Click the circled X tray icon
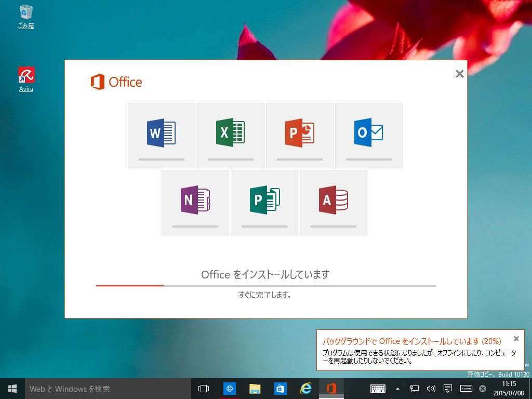Viewport: 532px width, 399px height. [x=482, y=389]
